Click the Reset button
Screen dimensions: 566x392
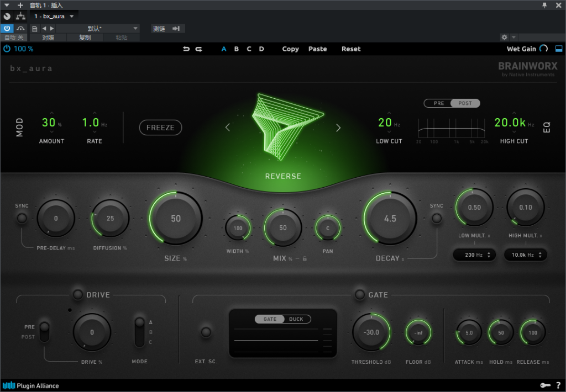click(x=351, y=49)
